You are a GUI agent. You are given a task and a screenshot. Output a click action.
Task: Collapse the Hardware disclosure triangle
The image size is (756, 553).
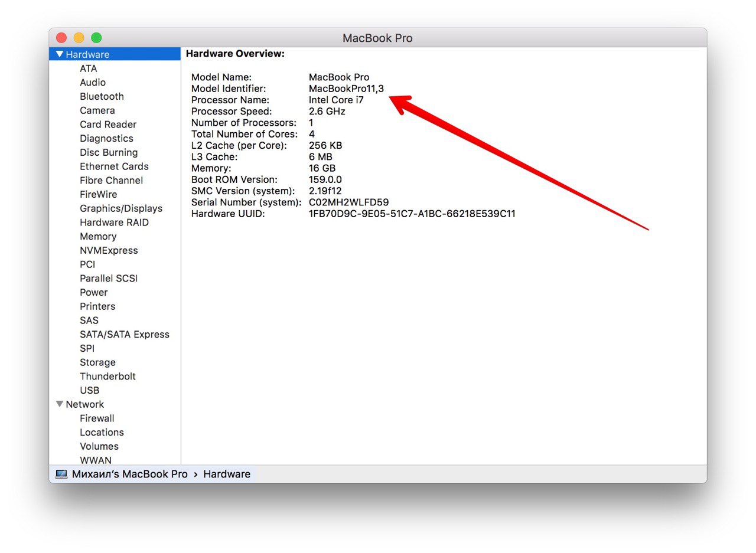point(60,54)
